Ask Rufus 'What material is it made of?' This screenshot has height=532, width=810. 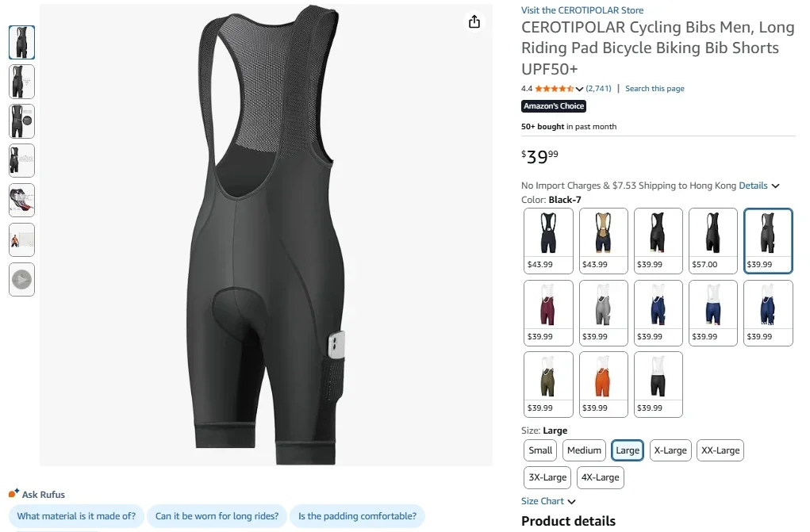(75, 516)
